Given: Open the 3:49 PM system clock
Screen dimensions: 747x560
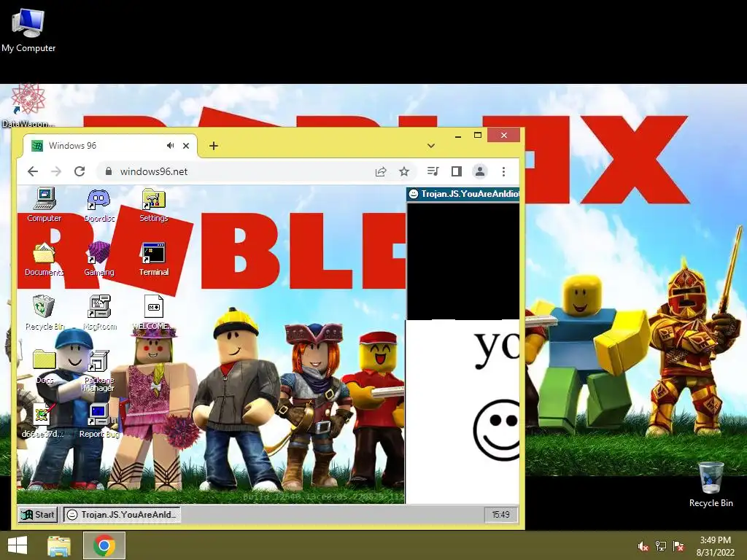Looking at the screenshot, I should coord(715,546).
